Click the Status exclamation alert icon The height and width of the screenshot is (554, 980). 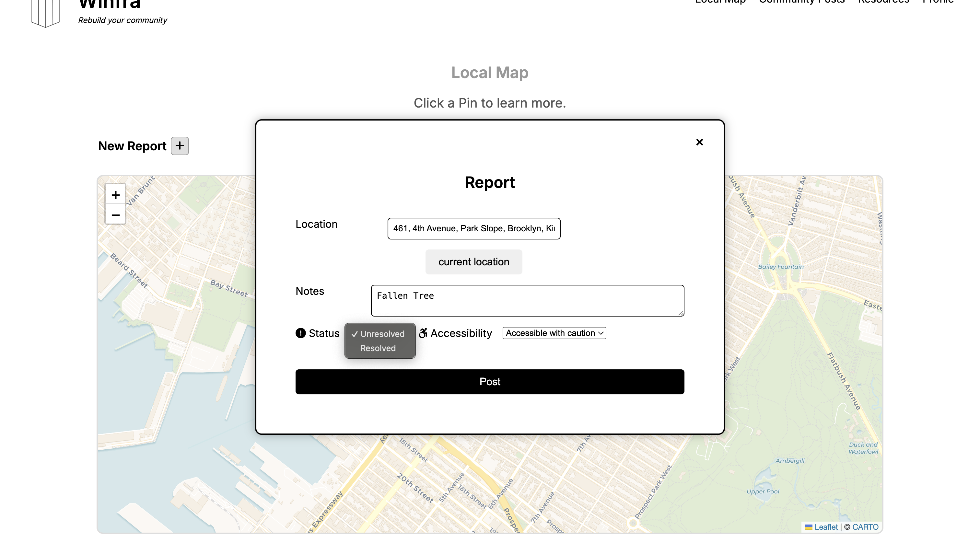pyautogui.click(x=300, y=333)
